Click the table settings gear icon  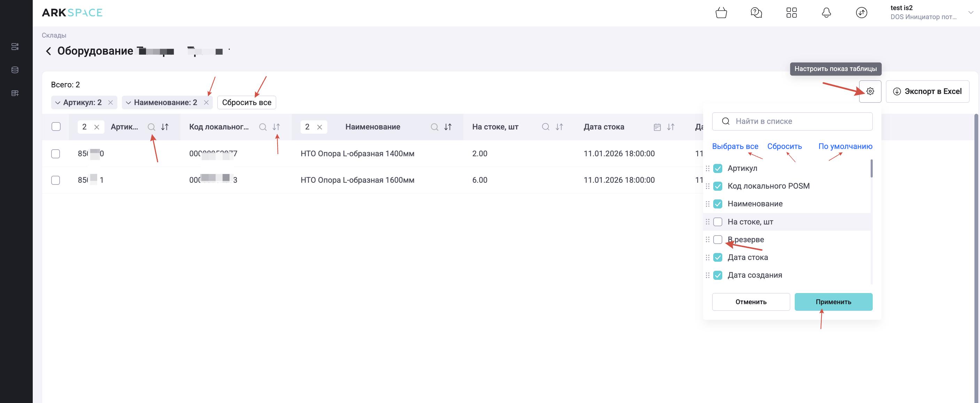[x=870, y=91]
